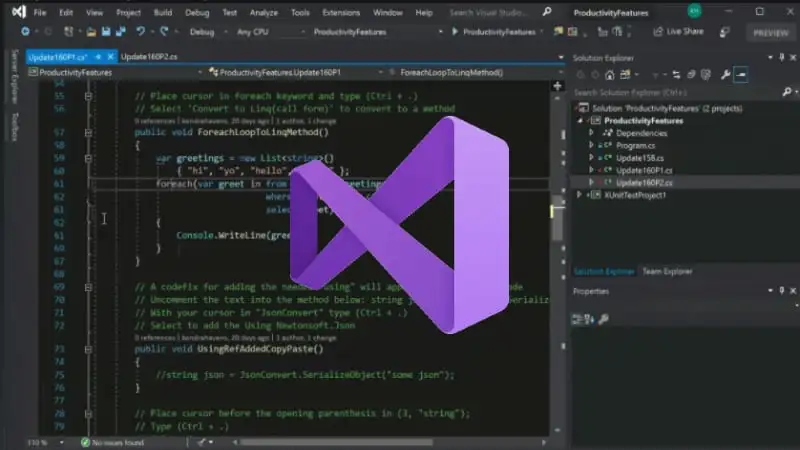Click Show All Files icon
Screen dimensions: 800x450
[706, 75]
